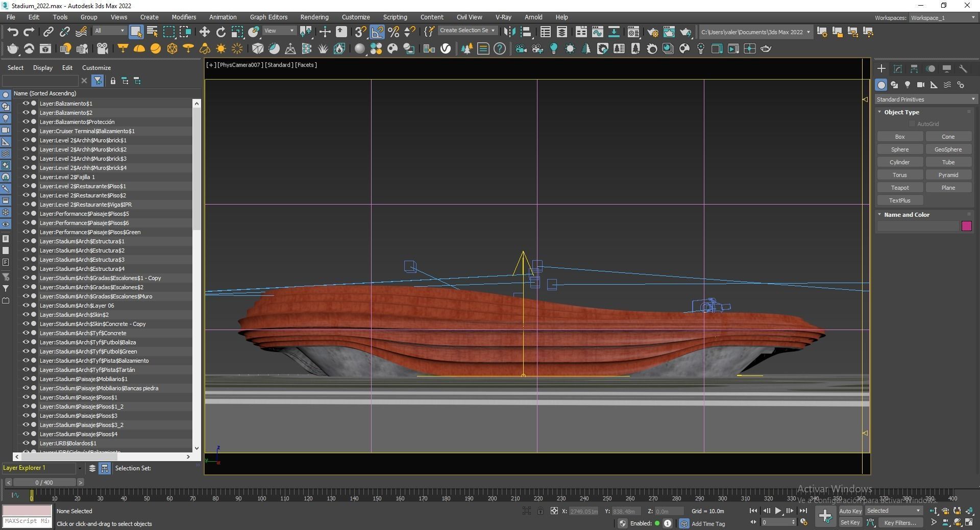Screen dimensions: 980x530
Task: Activate the Rotate tool
Action: 220,32
